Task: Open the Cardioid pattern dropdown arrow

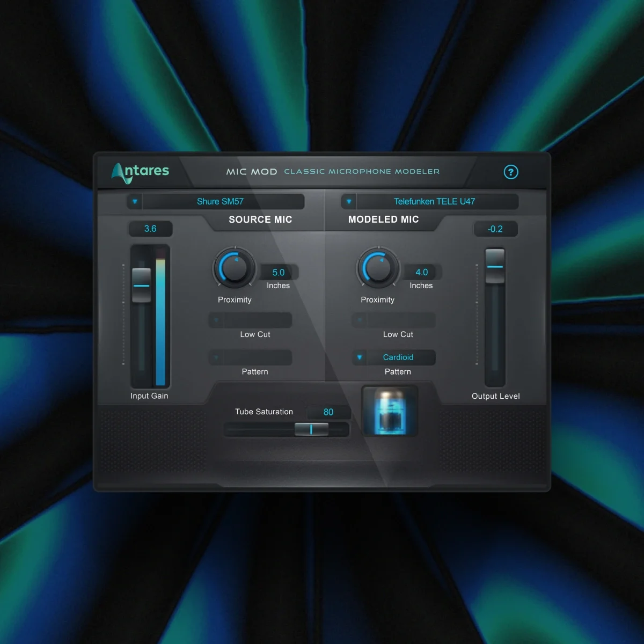Action: click(x=360, y=357)
